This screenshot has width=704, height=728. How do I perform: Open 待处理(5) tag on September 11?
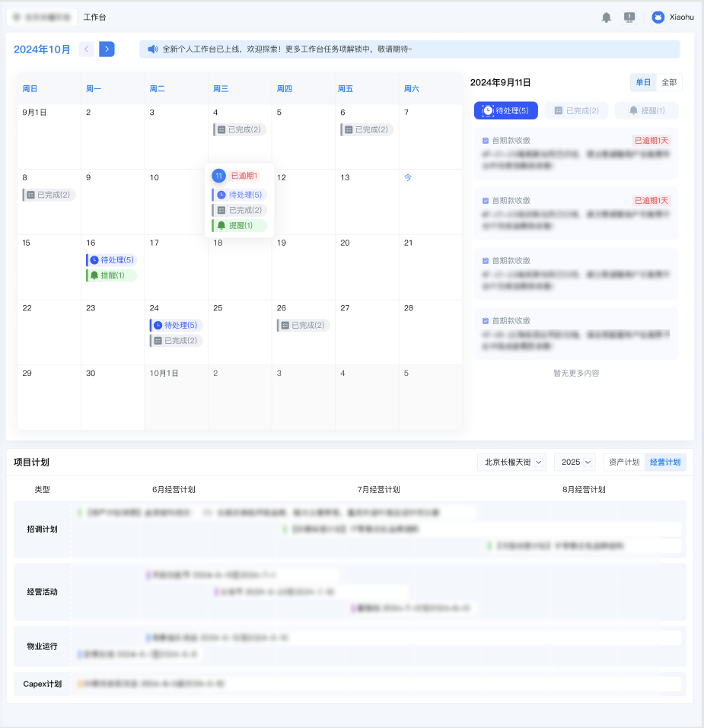[x=240, y=195]
